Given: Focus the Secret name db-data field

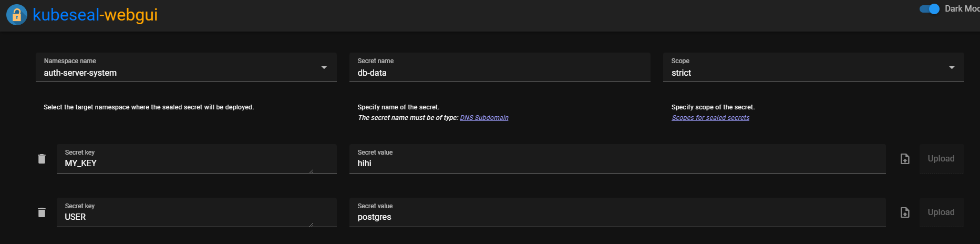Looking at the screenshot, I should [500, 67].
